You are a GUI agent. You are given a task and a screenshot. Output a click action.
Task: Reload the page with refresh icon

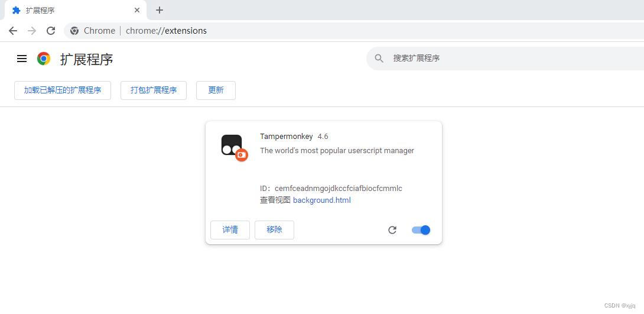51,31
